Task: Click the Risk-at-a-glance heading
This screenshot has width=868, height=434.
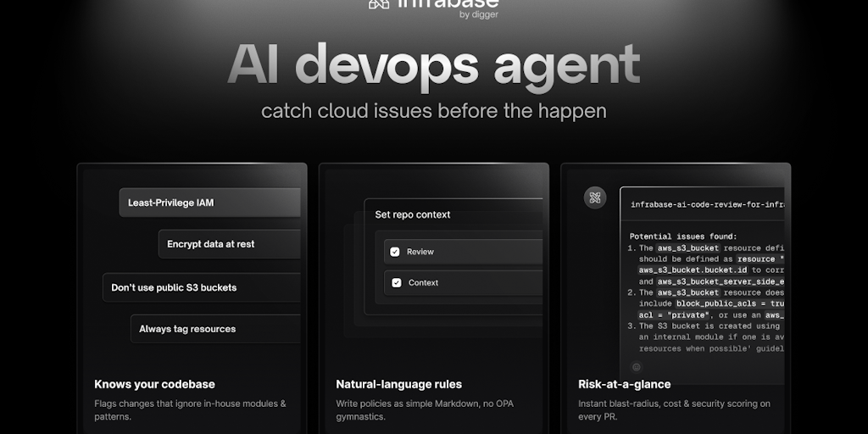Action: pos(625,384)
